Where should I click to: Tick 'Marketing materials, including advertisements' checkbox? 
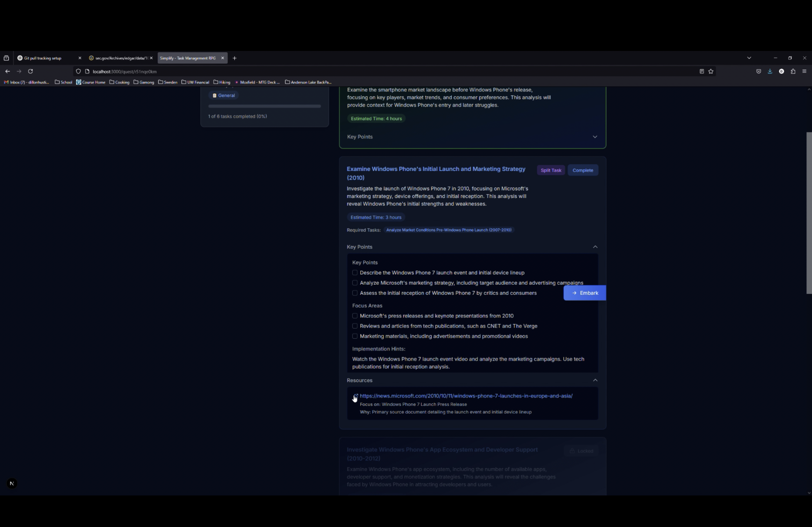355,337
